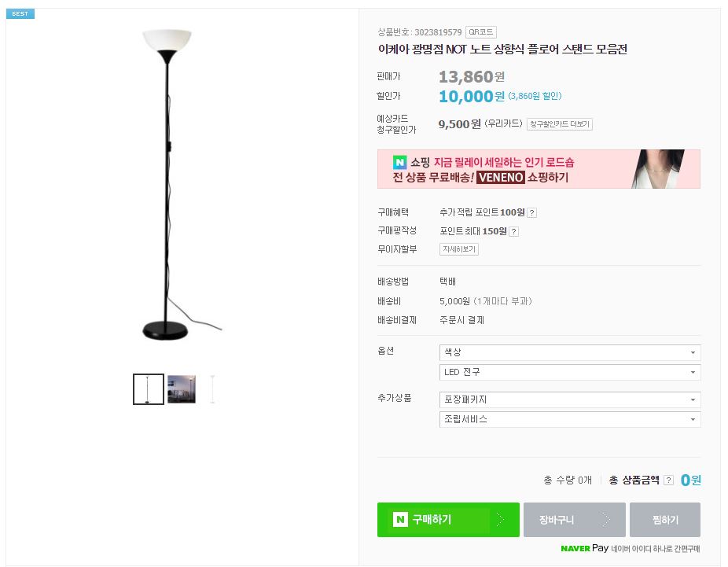Viewport: 728px width, 567px height.
Task: Select the first black lamp thumbnail
Action: pos(149,389)
